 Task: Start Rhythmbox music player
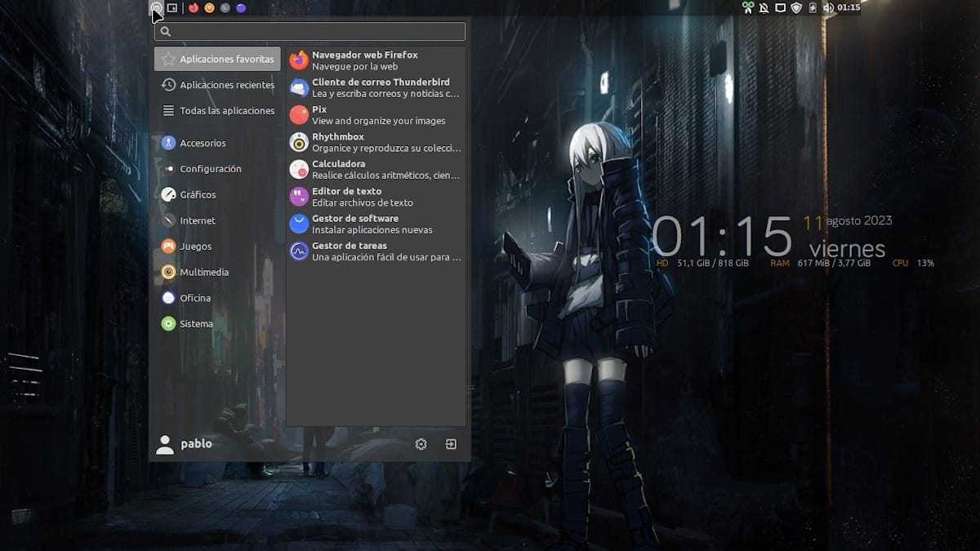376,142
